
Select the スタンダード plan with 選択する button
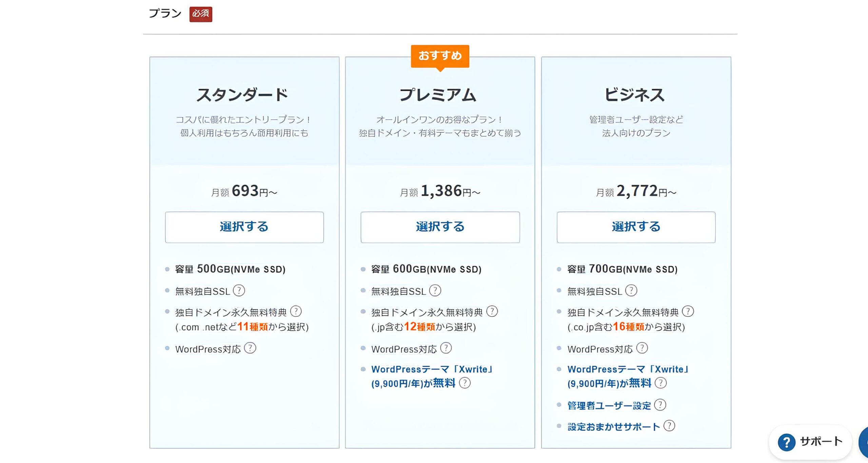pyautogui.click(x=244, y=227)
